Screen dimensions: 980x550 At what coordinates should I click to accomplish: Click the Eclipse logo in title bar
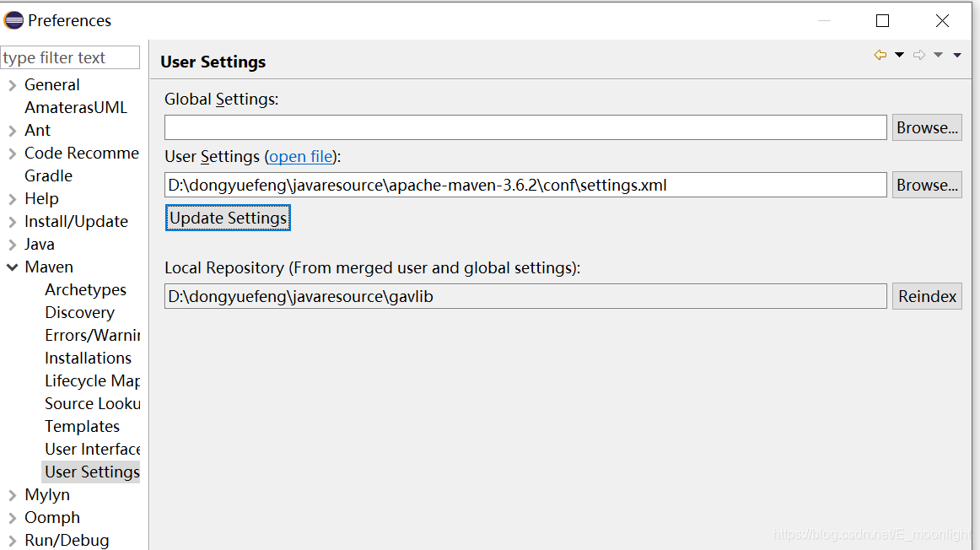(13, 20)
